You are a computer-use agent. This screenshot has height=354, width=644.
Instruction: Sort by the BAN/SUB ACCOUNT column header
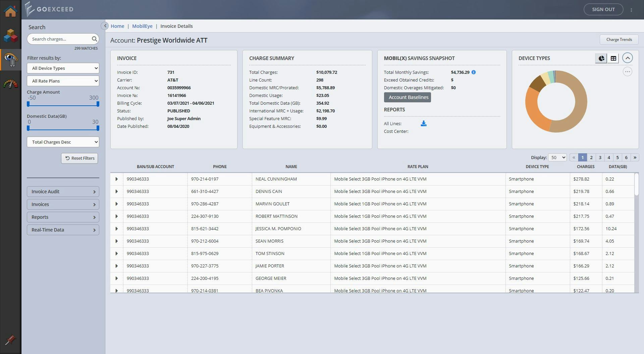[155, 167]
